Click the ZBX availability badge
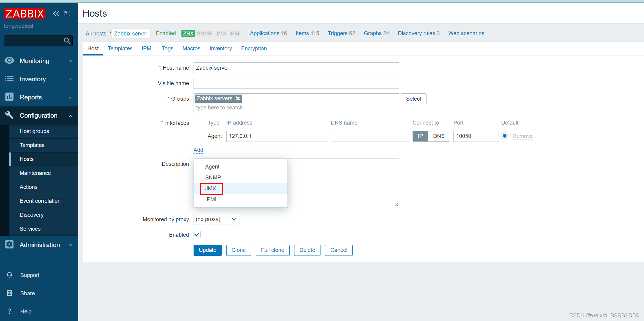The image size is (644, 321). pos(188,33)
